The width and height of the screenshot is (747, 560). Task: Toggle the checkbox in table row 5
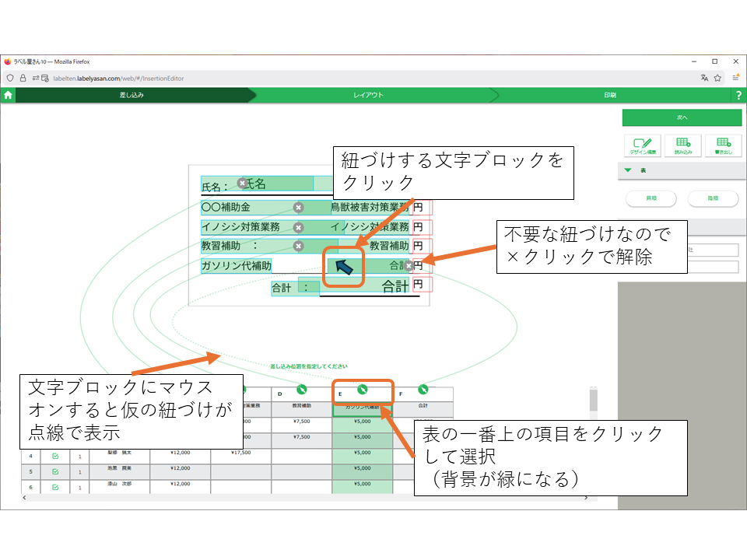[x=55, y=471]
